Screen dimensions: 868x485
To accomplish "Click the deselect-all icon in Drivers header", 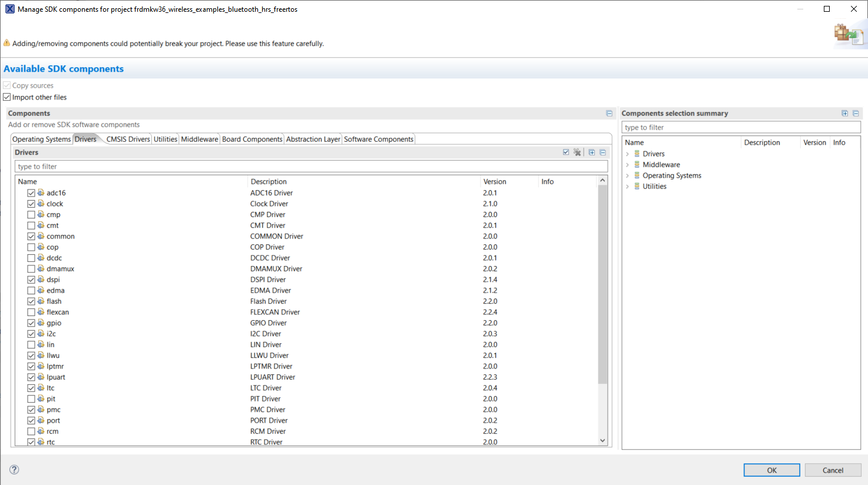I will tap(577, 152).
